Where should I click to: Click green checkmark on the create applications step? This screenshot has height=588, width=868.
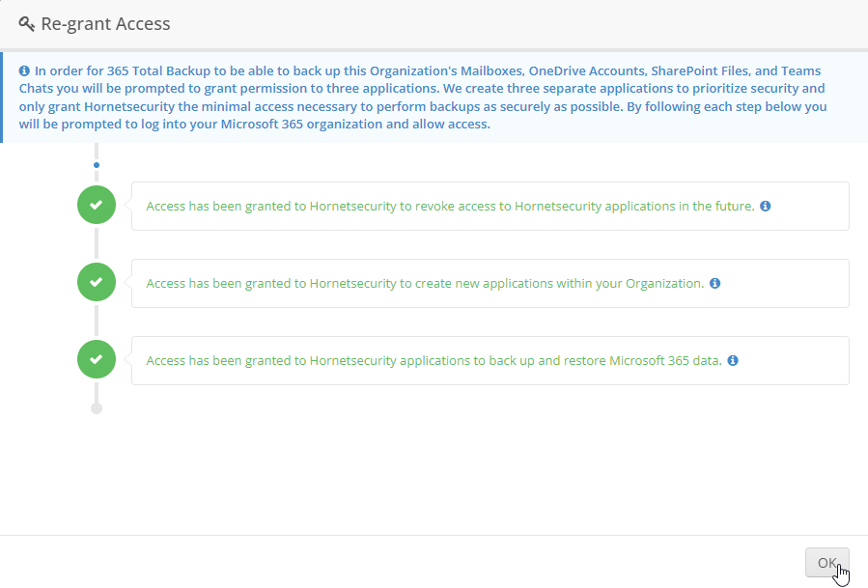tap(96, 282)
